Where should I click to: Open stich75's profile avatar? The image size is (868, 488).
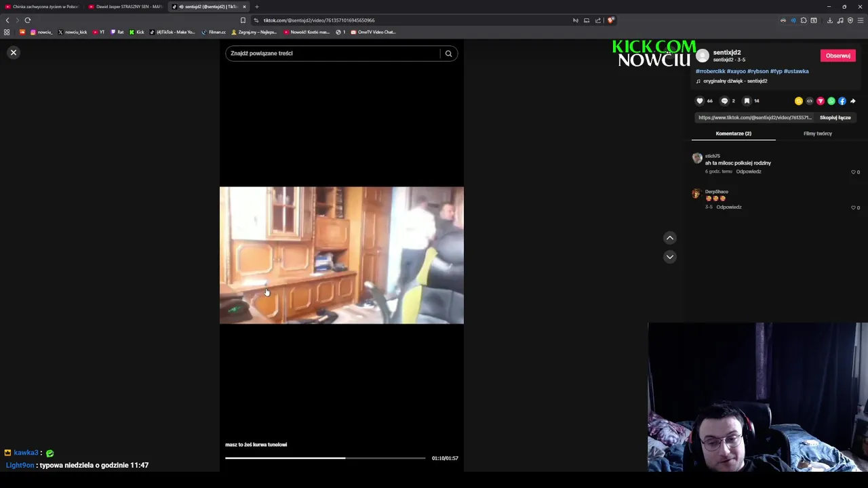696,159
